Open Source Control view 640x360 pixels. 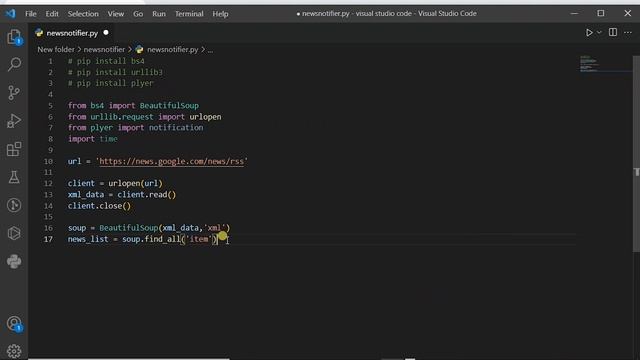coord(14,93)
